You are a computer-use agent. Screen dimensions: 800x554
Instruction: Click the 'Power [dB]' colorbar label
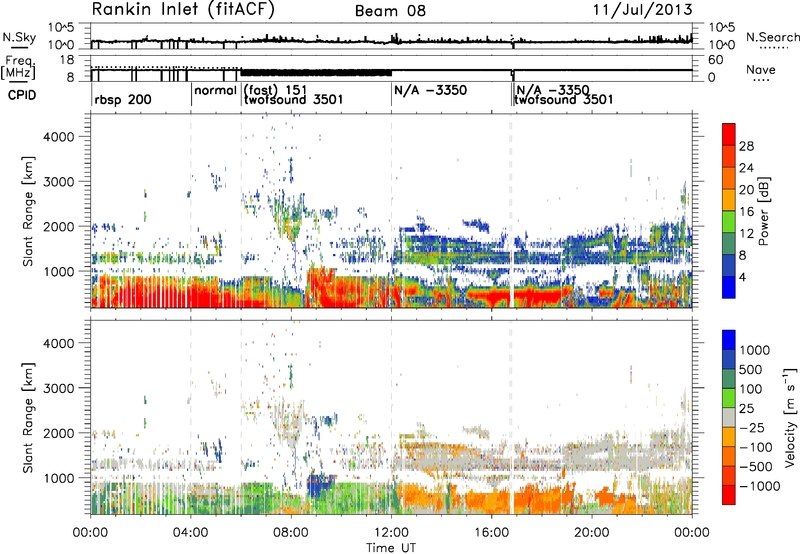[763, 211]
